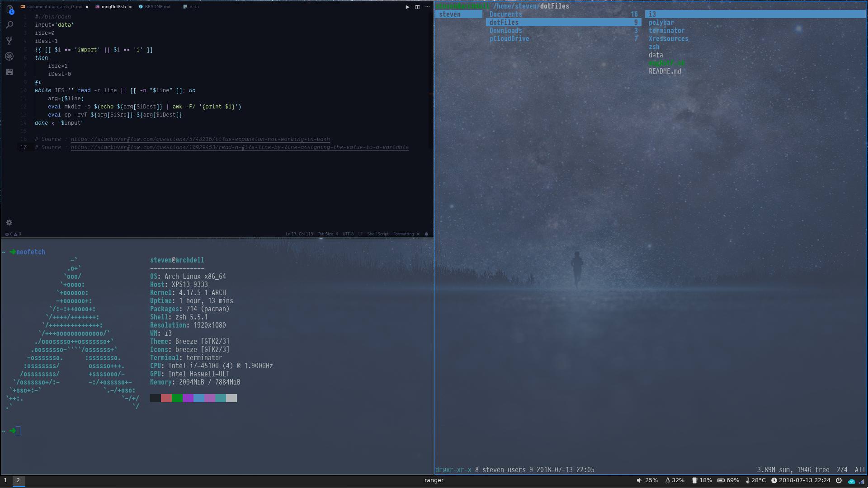Screen dimensions: 868x488
Task: Click the neofetch command in terminal
Action: click(x=31, y=252)
